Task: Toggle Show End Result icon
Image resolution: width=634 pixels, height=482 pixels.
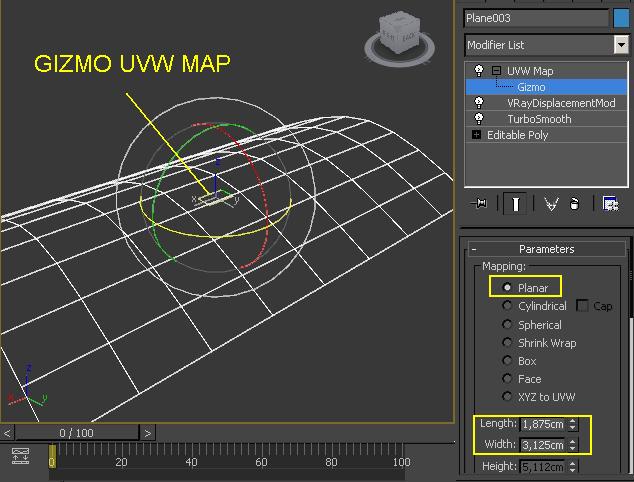Action: click(515, 203)
